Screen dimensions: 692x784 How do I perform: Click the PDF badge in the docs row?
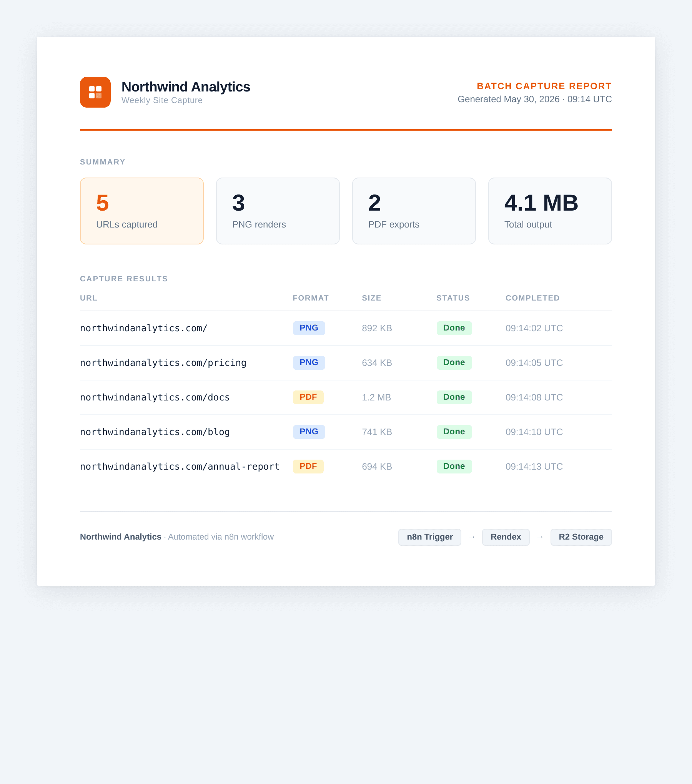(308, 397)
